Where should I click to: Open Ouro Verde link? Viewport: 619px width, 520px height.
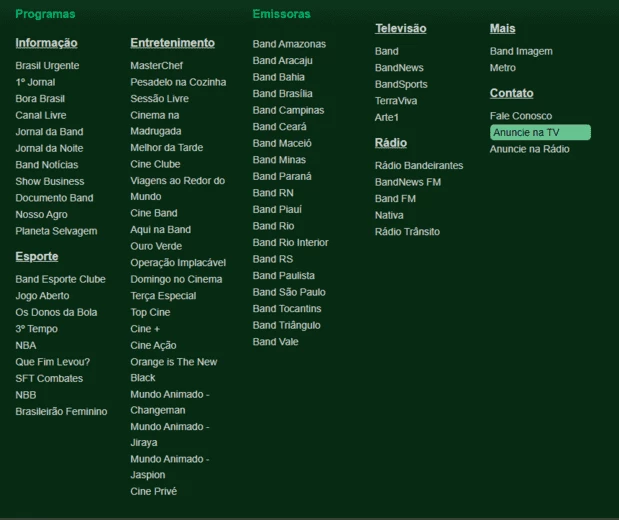(x=156, y=246)
